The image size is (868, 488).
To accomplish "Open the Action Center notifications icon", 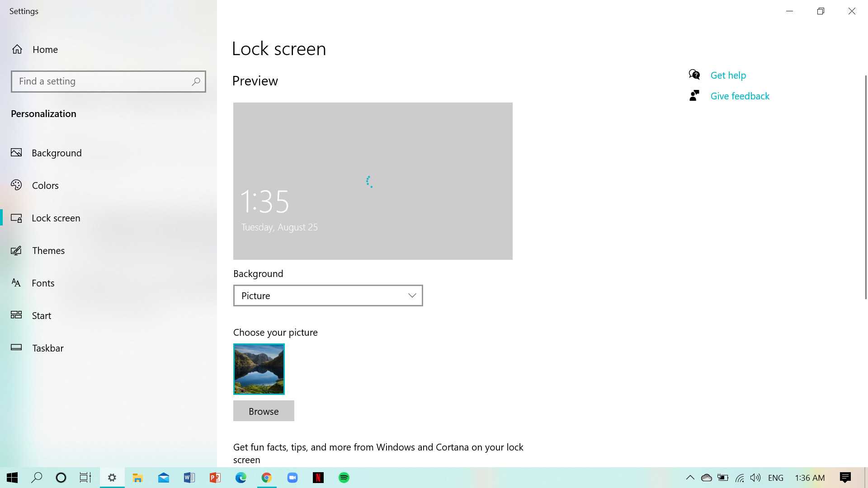I will tap(845, 478).
